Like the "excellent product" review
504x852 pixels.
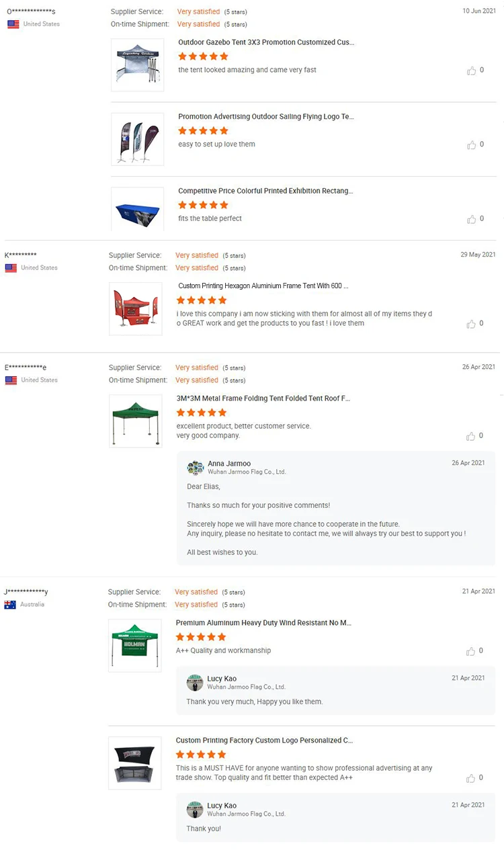pyautogui.click(x=472, y=436)
